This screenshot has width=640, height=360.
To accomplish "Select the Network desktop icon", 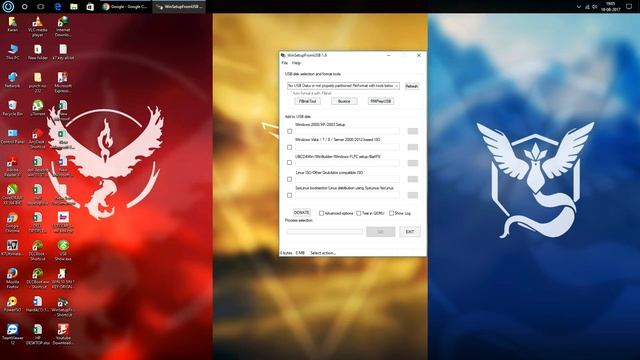I will tap(12, 80).
